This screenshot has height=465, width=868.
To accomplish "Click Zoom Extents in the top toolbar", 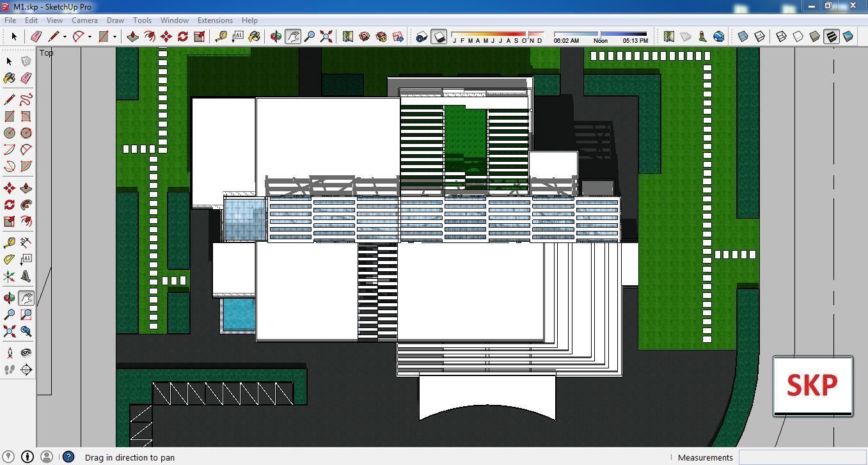I will (326, 36).
